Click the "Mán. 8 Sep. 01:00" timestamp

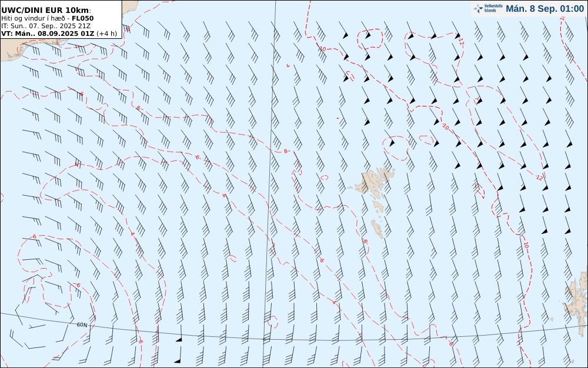pyautogui.click(x=544, y=9)
